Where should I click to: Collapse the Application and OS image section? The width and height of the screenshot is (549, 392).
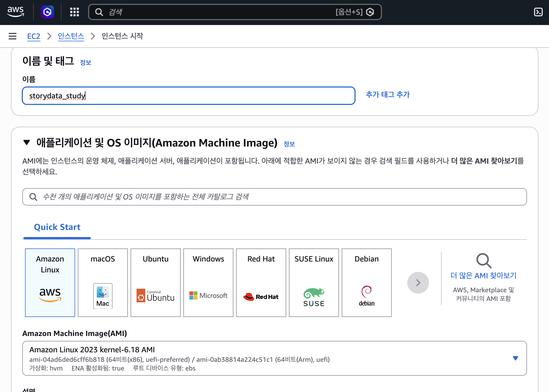tap(27, 142)
